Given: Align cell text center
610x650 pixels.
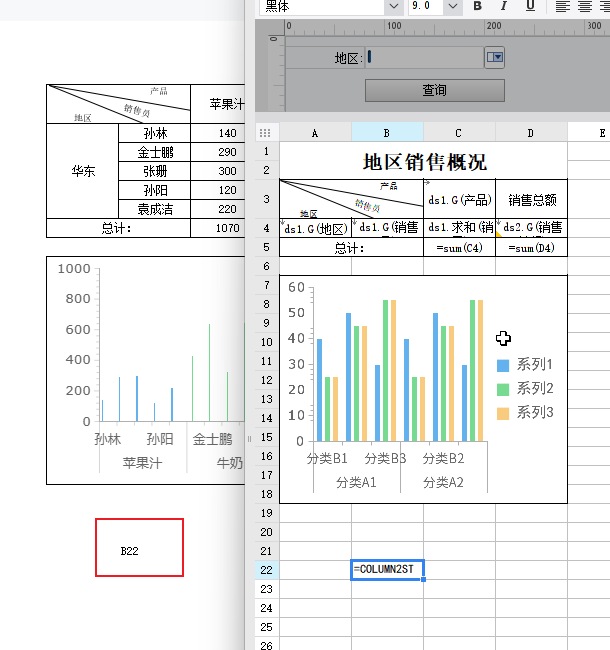Looking at the screenshot, I should (x=585, y=6).
